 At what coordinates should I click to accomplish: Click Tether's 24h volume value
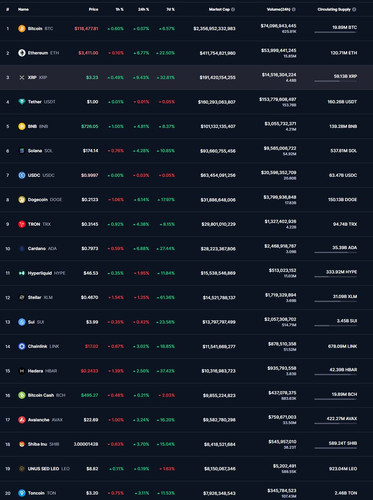(x=278, y=99)
